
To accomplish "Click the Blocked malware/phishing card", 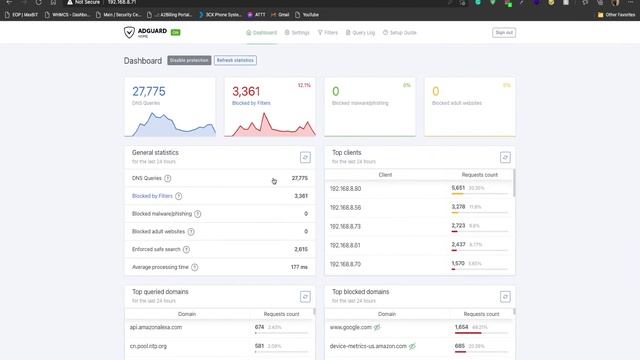I will (370, 107).
